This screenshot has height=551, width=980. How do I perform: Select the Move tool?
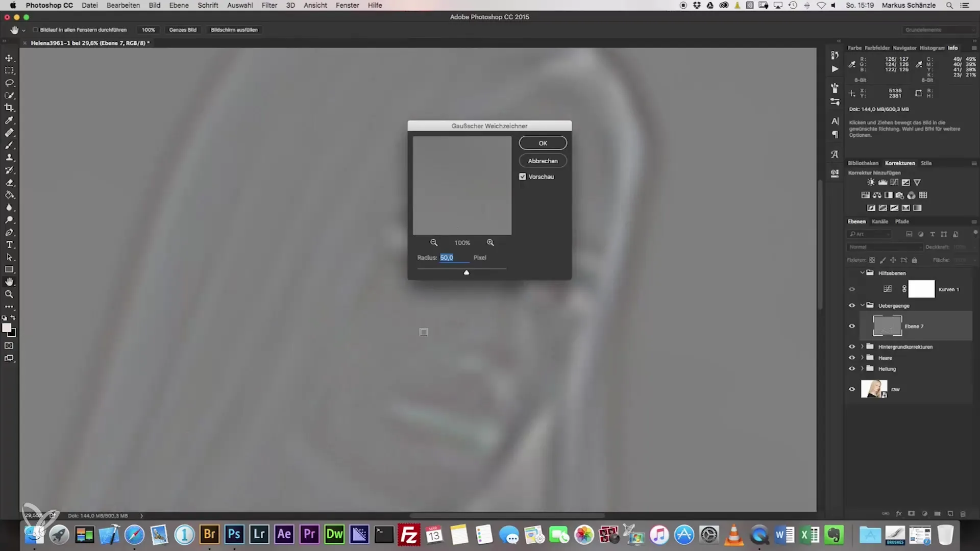(x=9, y=58)
